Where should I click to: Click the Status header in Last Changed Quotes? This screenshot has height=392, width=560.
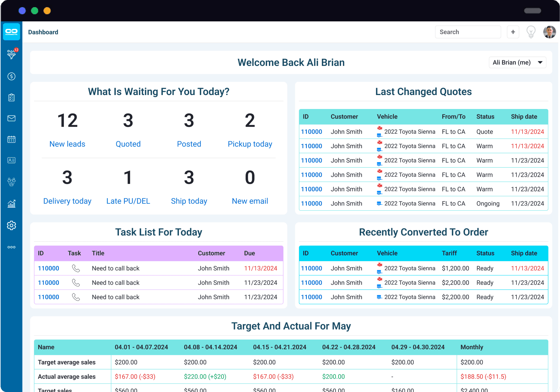tap(485, 117)
